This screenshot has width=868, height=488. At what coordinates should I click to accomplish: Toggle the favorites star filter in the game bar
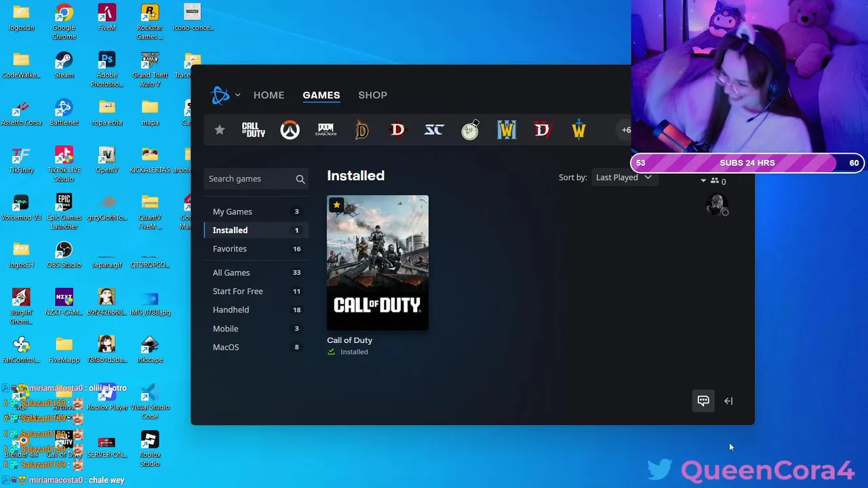click(219, 130)
